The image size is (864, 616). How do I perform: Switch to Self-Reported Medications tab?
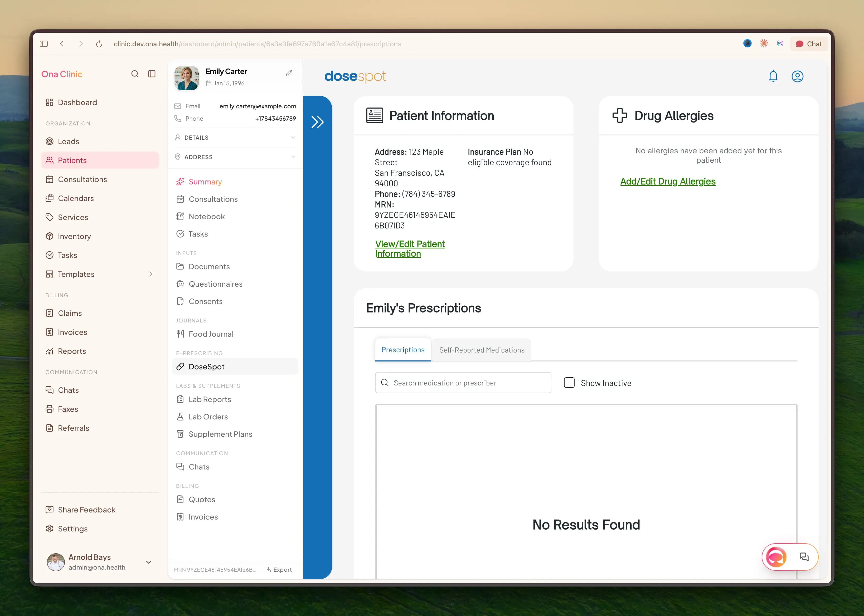(482, 350)
